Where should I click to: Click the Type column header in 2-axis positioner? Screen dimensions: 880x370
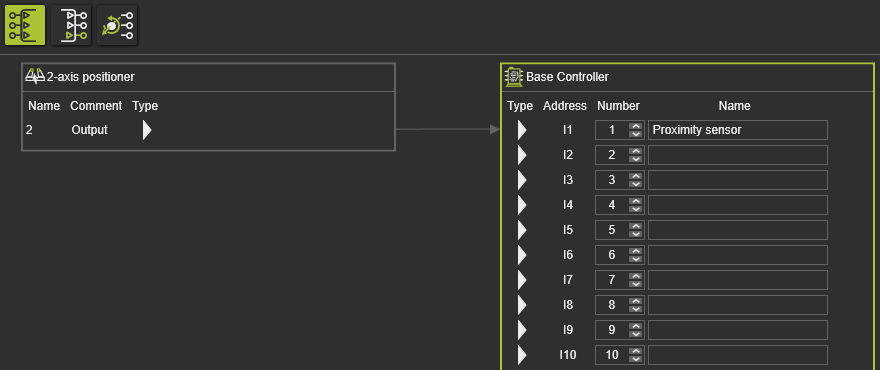[145, 106]
